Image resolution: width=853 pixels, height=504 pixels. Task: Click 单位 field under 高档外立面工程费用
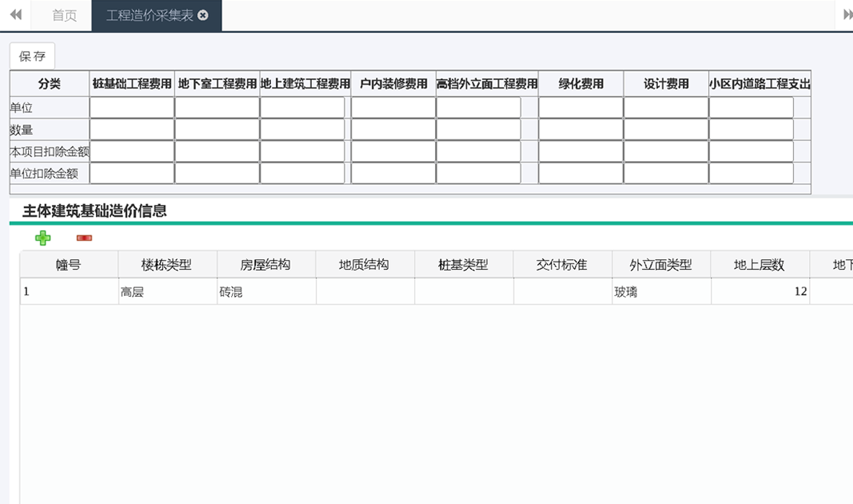click(478, 108)
